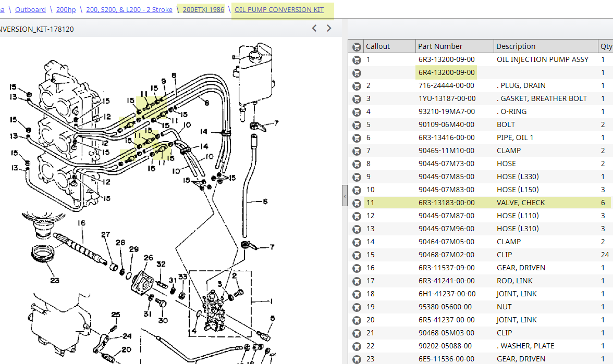Sort by Qty column header
Viewport: 613px width, 364px height.
tap(606, 46)
